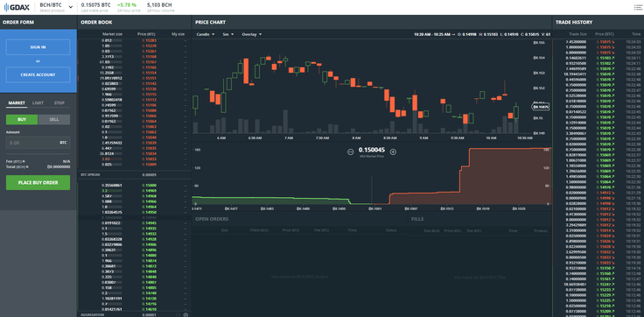Select the SELL side toggle
This screenshot has width=644, height=317.
(53, 119)
